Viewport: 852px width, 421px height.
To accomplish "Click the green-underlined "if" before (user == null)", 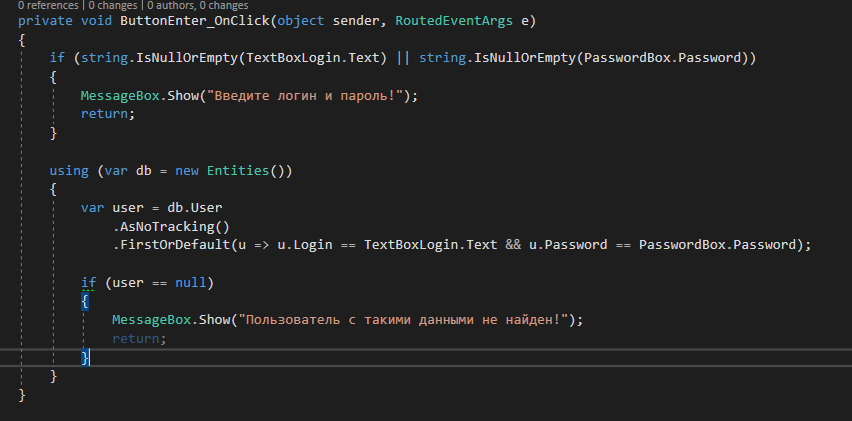I will 89,282.
